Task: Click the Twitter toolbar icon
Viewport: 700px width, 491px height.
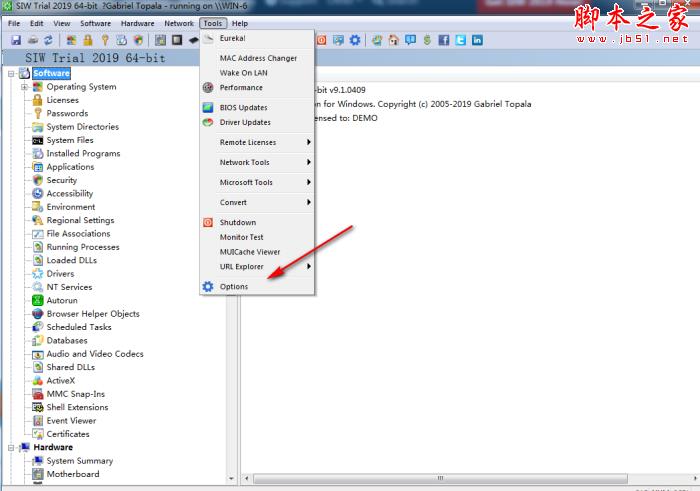Action: click(460, 40)
